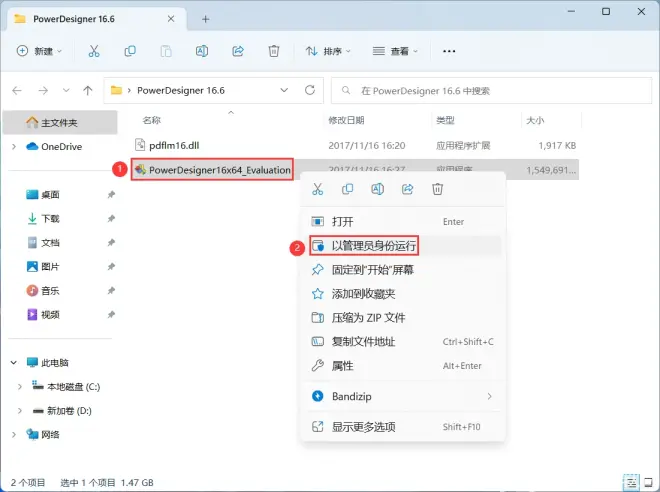Go up one folder level arrow
Image resolution: width=660 pixels, height=492 pixels.
(88, 90)
